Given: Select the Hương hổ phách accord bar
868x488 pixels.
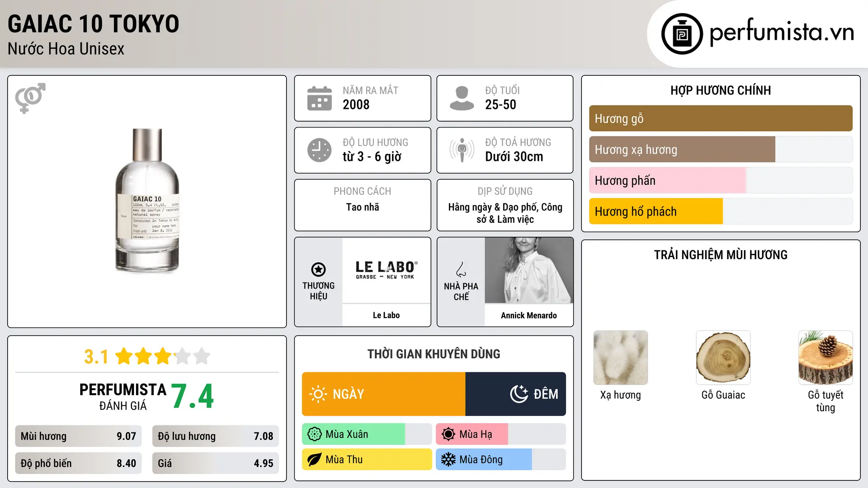Looking at the screenshot, I should tap(721, 211).
